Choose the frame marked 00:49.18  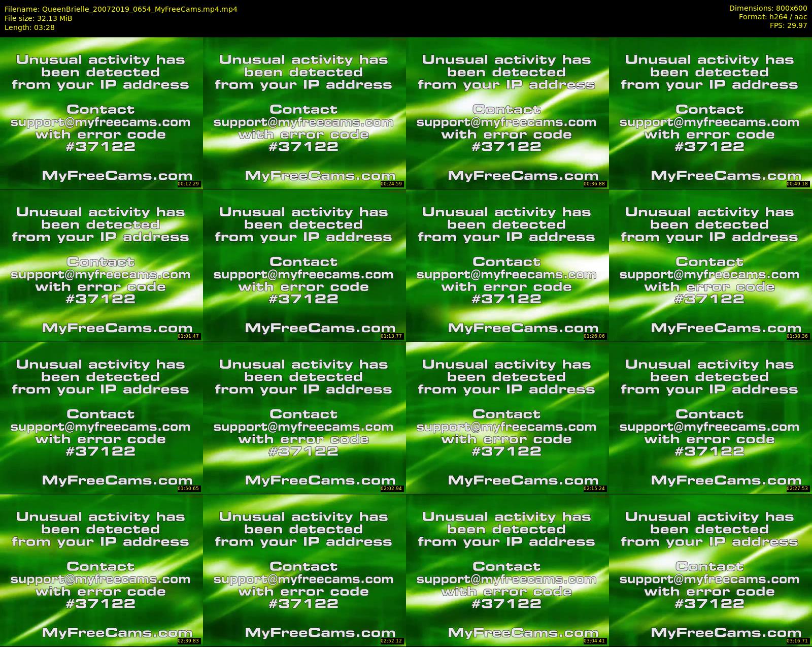710,113
